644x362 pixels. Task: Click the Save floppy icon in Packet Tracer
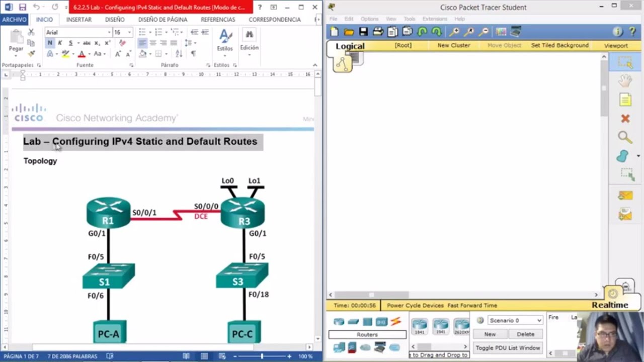pos(363,32)
